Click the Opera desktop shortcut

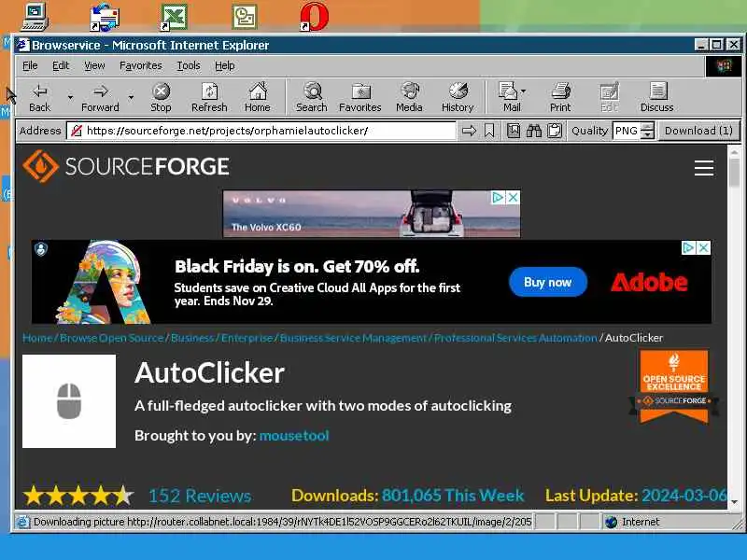[314, 17]
